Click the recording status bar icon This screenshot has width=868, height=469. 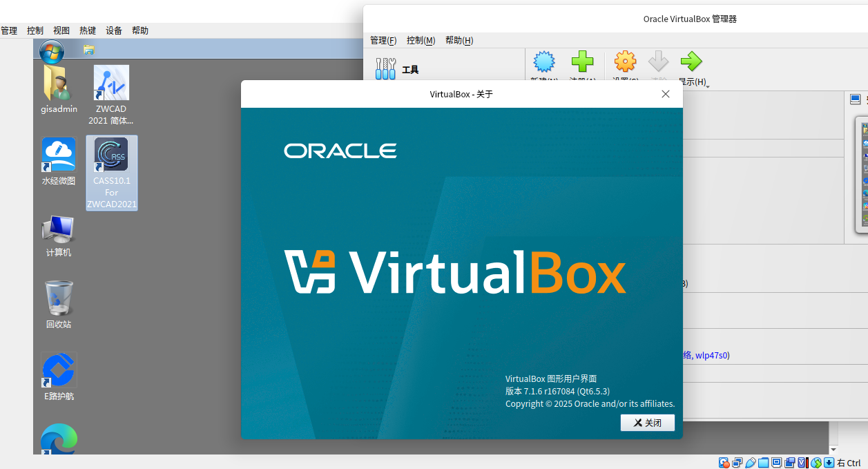coord(790,462)
